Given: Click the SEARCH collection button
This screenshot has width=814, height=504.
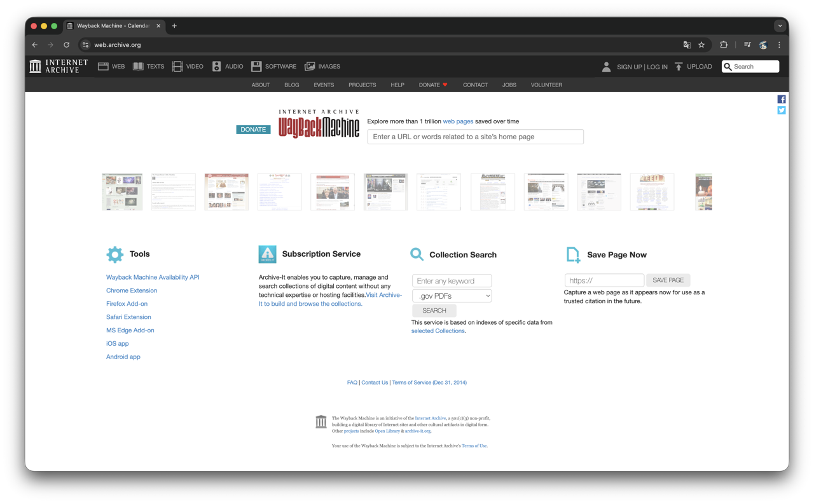Looking at the screenshot, I should tap(434, 310).
